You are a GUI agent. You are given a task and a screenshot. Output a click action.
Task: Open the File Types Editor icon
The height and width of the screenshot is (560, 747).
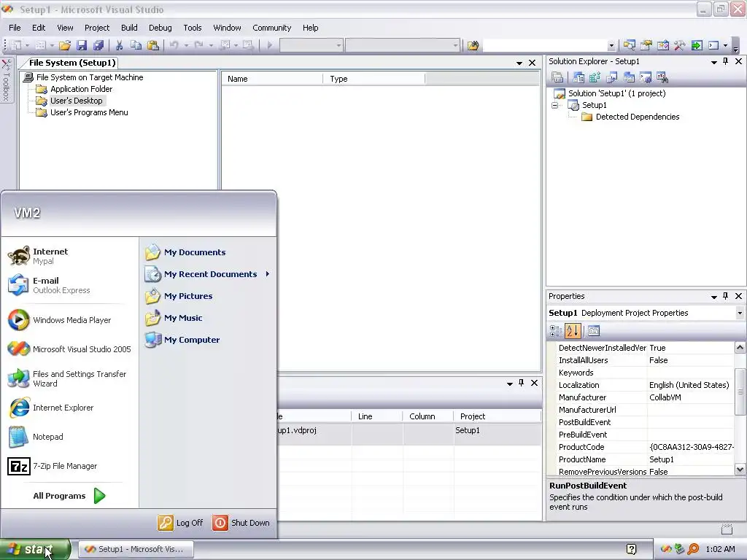[612, 77]
